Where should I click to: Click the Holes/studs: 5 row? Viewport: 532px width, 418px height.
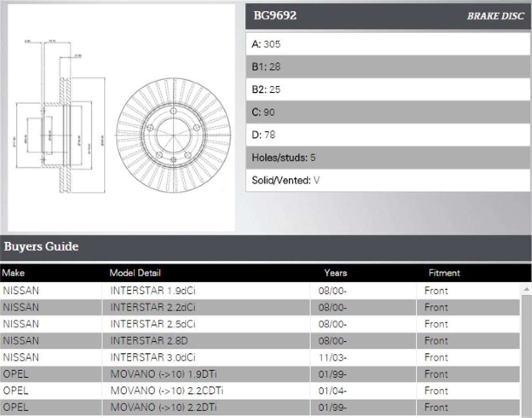[388, 158]
